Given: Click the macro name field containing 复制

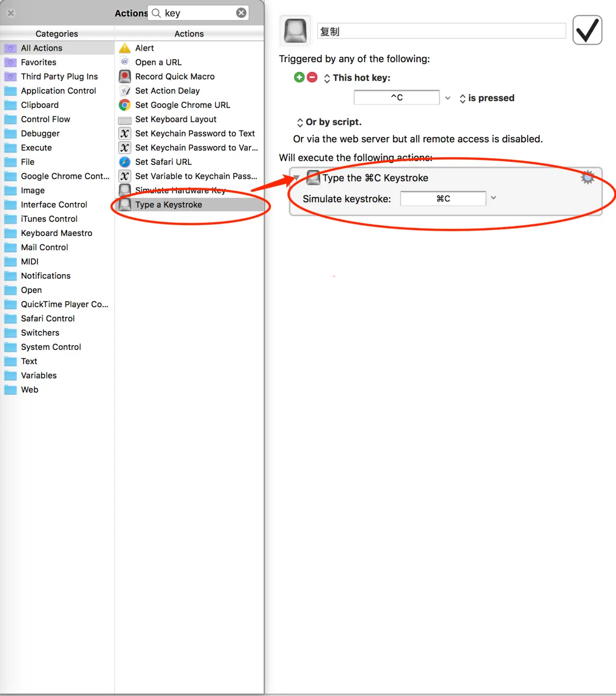Looking at the screenshot, I should pos(442,31).
